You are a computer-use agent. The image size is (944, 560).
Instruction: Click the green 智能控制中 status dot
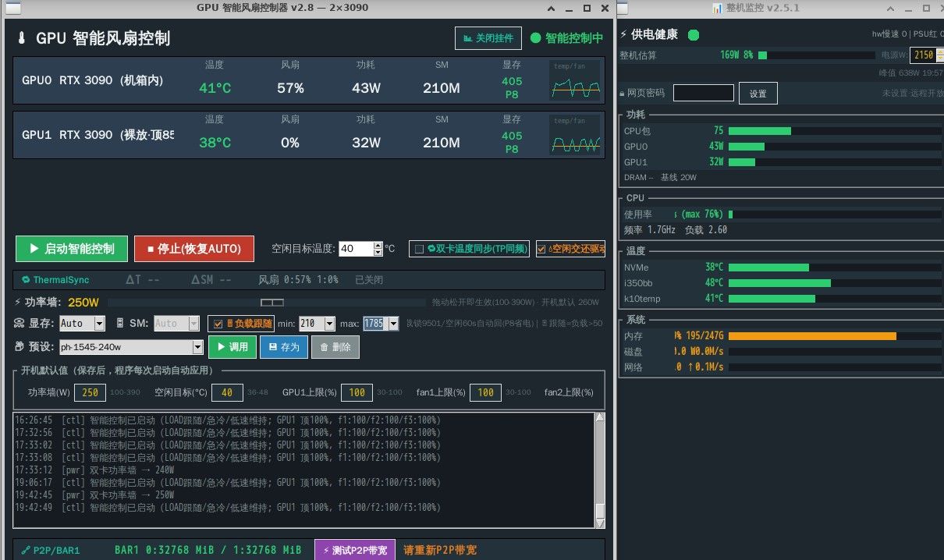point(535,37)
